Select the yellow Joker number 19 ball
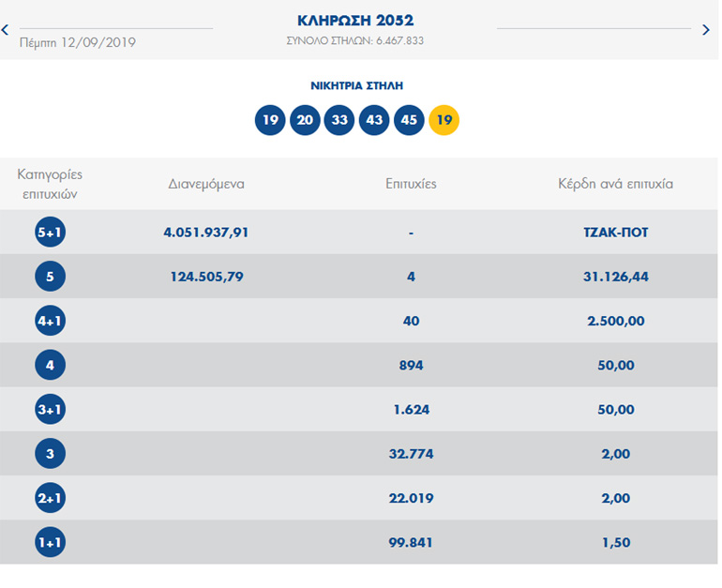This screenshot has height=588, width=722. (444, 120)
